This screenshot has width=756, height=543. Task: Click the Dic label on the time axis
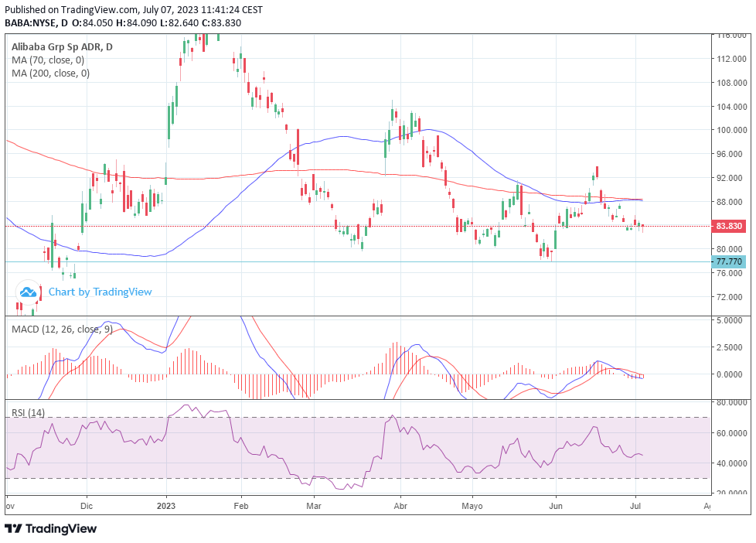pos(87,506)
